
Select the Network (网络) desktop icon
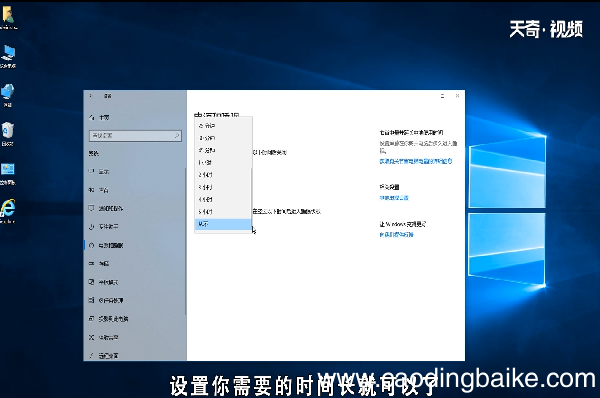click(x=8, y=95)
